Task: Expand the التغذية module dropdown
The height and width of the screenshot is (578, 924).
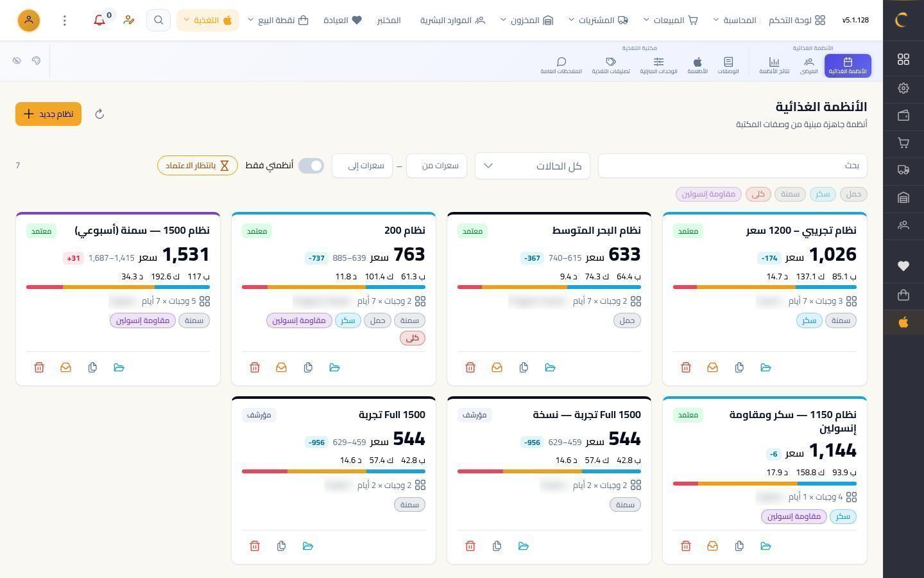Action: tap(208, 21)
